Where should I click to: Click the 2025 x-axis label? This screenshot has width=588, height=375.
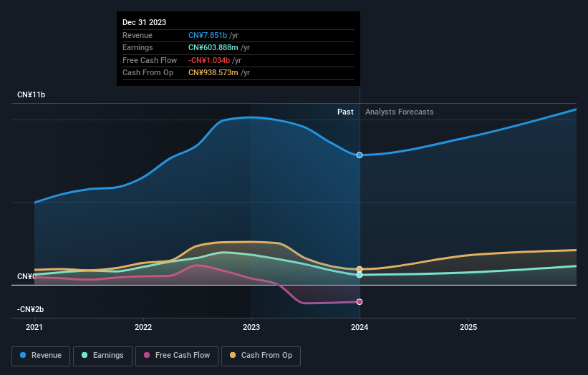click(x=468, y=328)
